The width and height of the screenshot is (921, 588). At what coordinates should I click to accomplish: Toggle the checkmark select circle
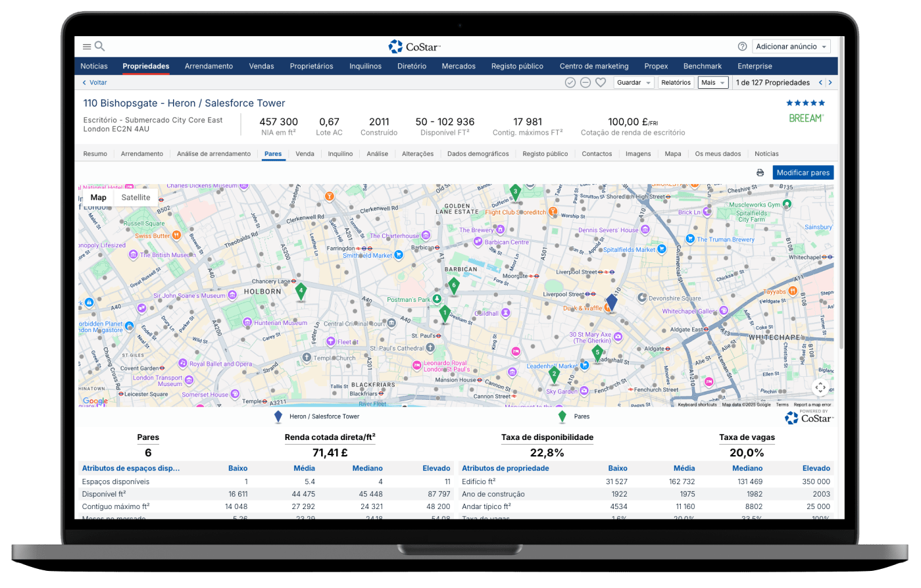point(570,83)
